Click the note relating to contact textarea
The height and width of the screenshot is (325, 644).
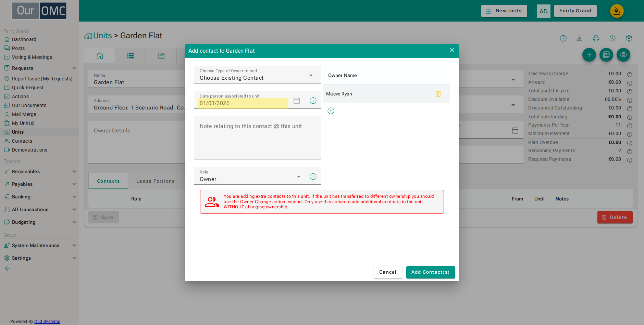coord(258,138)
